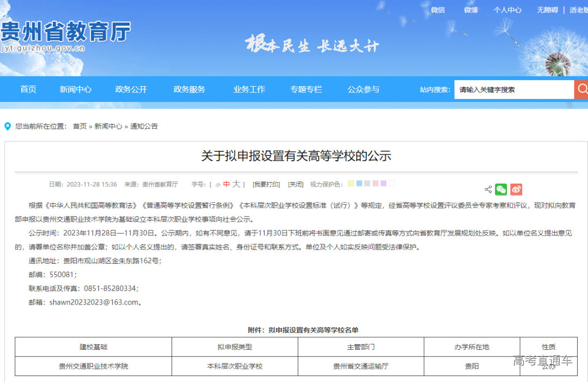The image size is (588, 382).
Task: Open 微信 from the top header bar
Action: click(x=438, y=10)
